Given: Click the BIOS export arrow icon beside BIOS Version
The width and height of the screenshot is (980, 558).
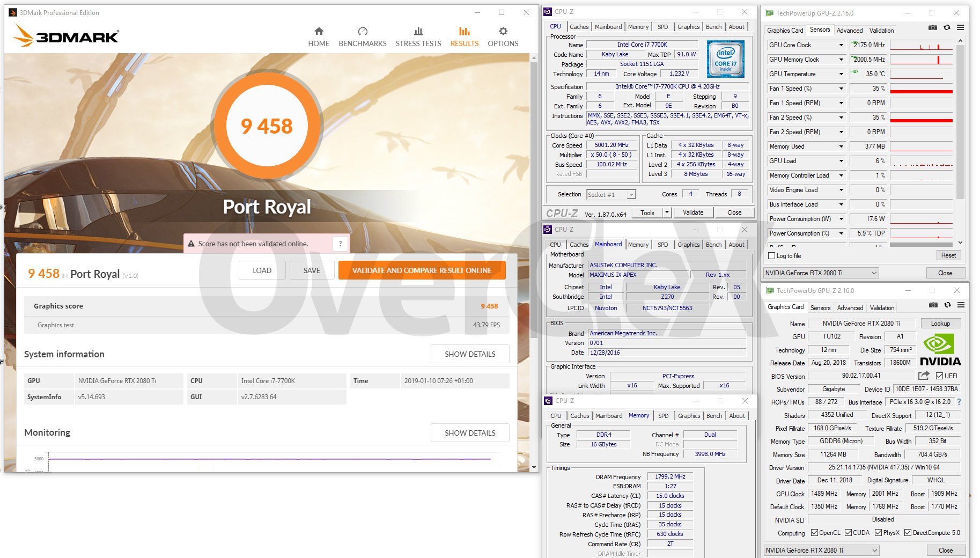Looking at the screenshot, I should tap(924, 376).
